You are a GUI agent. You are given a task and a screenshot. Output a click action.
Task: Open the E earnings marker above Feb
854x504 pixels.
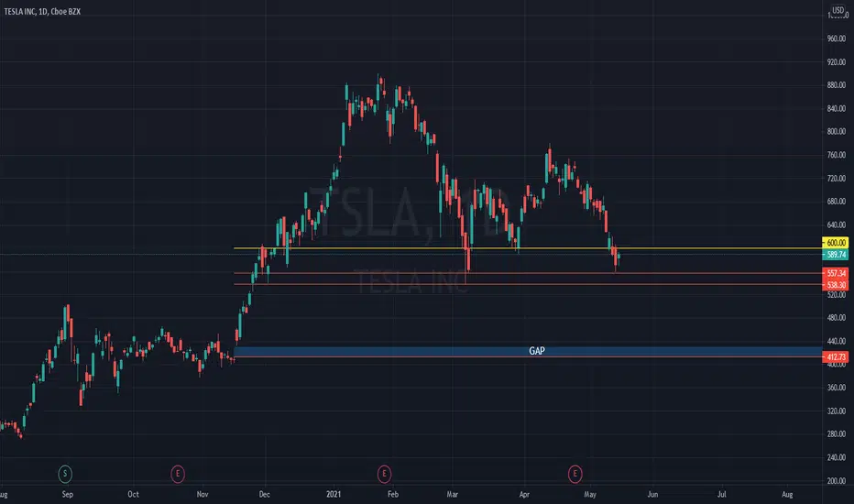[x=384, y=474]
